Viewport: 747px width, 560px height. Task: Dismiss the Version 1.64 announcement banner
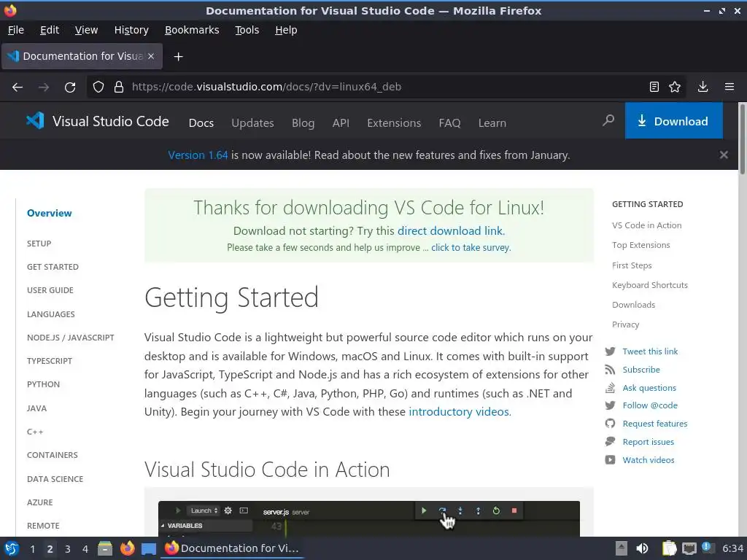pos(724,155)
